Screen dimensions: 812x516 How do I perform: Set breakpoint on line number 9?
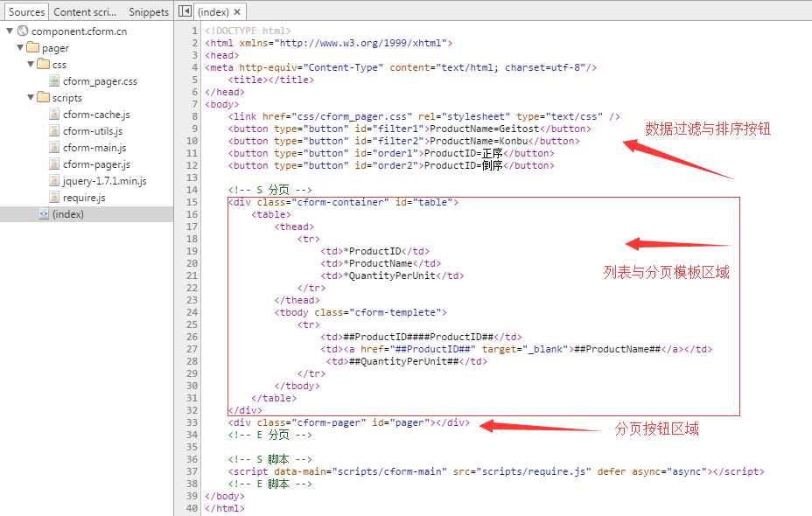pos(194,129)
